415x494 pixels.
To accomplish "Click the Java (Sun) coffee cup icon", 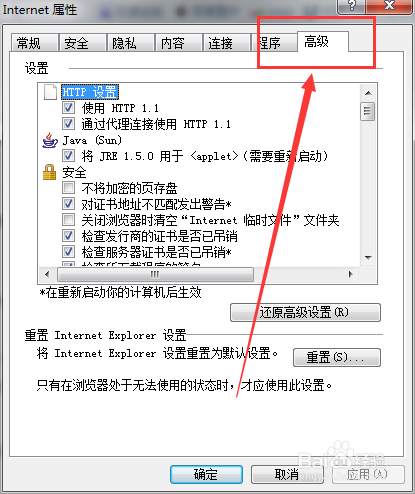I will pos(50,140).
